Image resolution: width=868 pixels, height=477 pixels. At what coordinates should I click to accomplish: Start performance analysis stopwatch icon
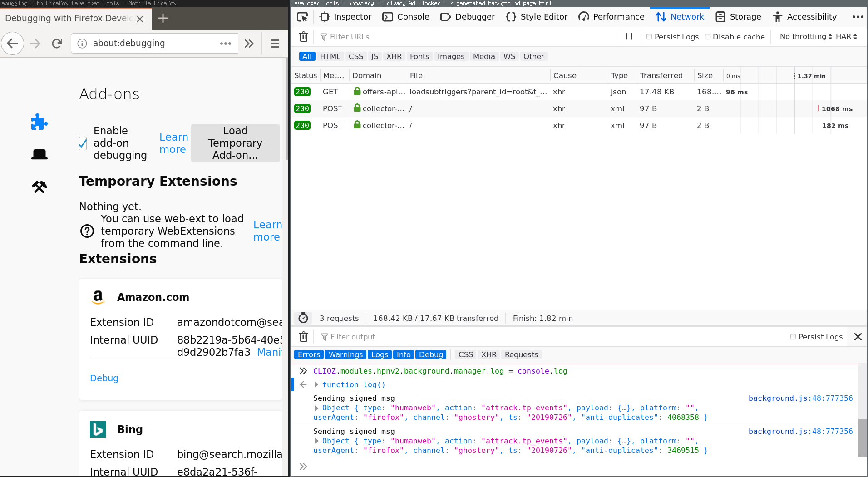pos(303,318)
